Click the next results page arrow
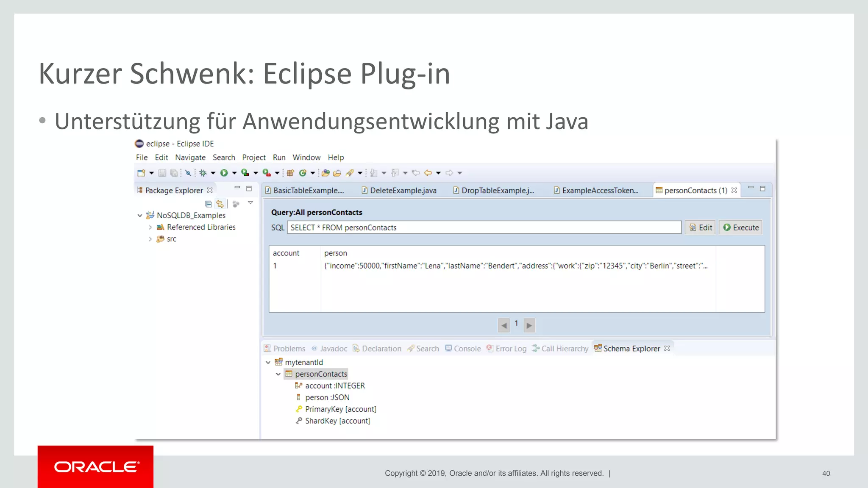Screen dimensions: 868x488 pyautogui.click(x=529, y=325)
